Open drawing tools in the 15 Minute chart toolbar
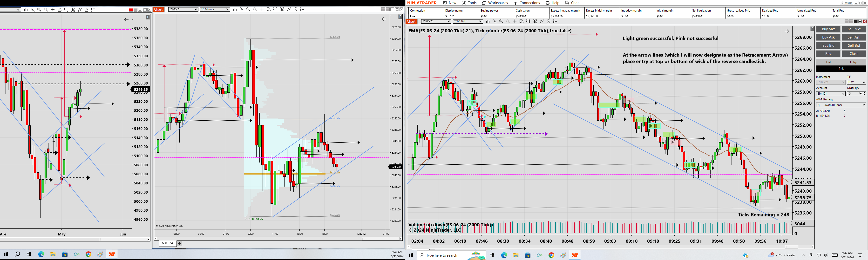Viewport: 868px width, 260px height. pos(242,9)
